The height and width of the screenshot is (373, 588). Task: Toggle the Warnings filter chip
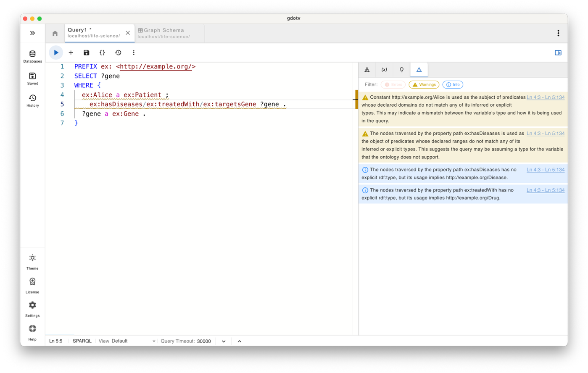coord(424,84)
